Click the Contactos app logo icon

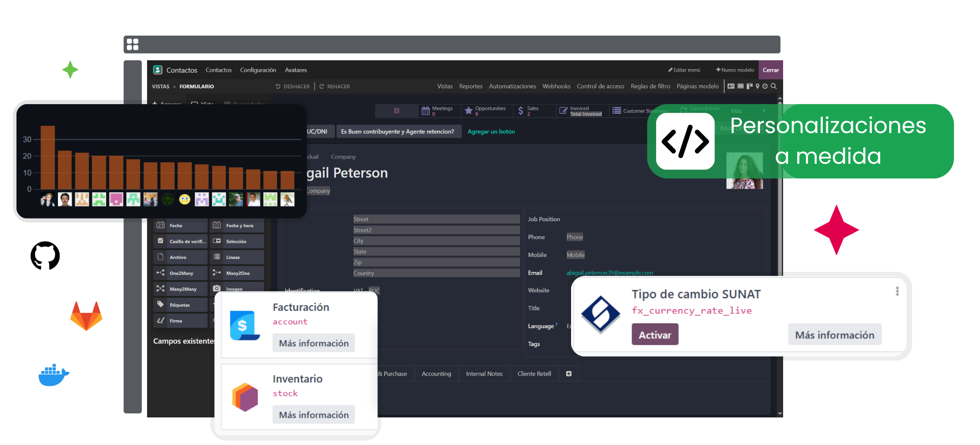(158, 70)
